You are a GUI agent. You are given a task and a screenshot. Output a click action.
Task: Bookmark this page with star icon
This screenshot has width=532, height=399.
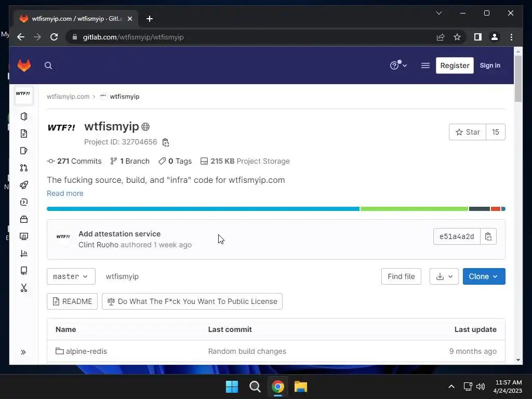coord(457,37)
